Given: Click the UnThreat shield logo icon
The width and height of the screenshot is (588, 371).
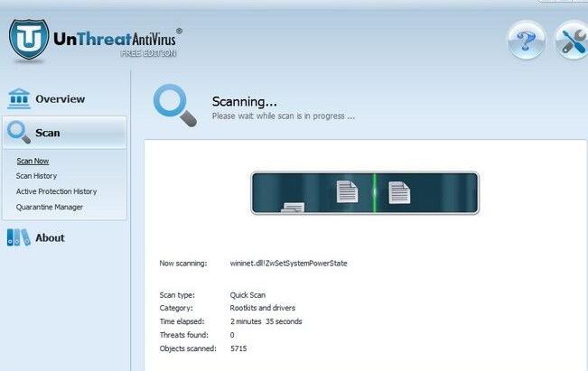Looking at the screenshot, I should tap(29, 40).
